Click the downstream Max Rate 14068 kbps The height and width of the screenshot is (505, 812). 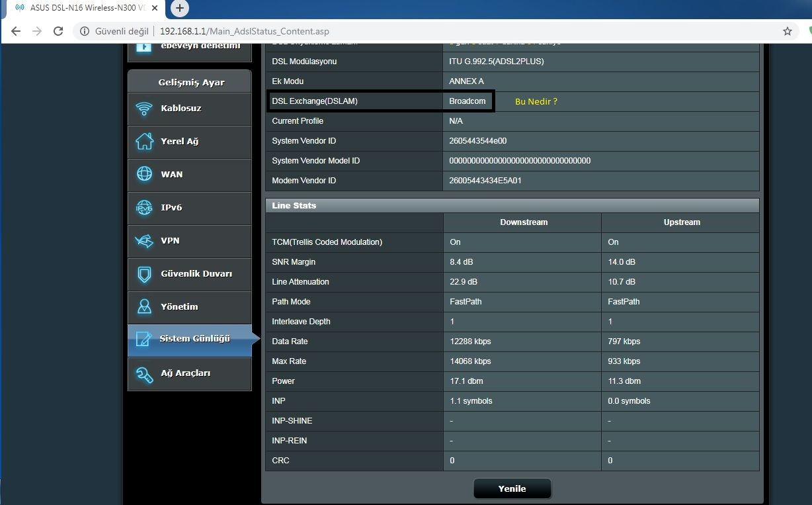(470, 361)
